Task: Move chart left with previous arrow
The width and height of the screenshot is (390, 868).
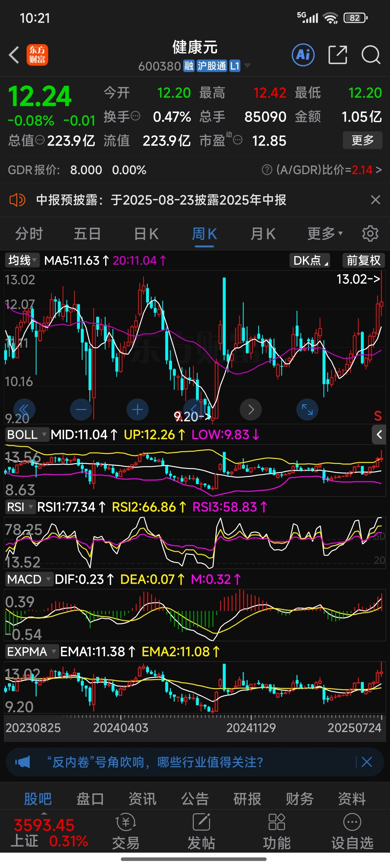Action: coord(194,409)
